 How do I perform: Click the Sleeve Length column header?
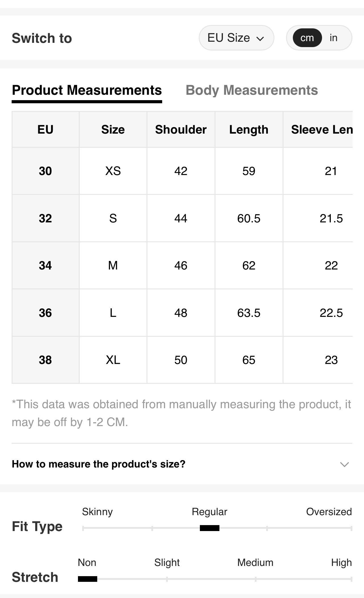click(x=321, y=130)
